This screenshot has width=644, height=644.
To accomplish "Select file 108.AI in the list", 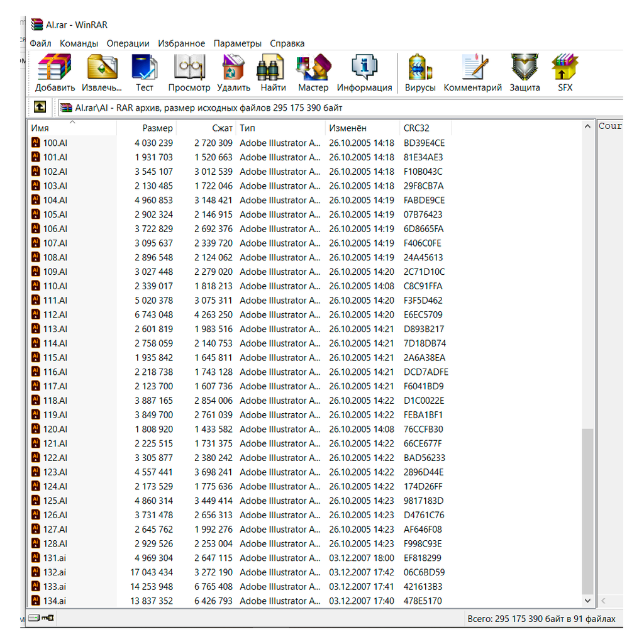I will point(55,257).
